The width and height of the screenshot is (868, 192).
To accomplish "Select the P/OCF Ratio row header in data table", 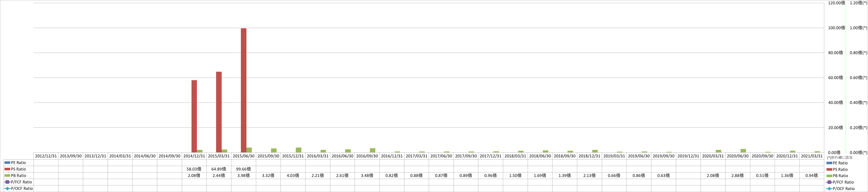I will [x=18, y=188].
